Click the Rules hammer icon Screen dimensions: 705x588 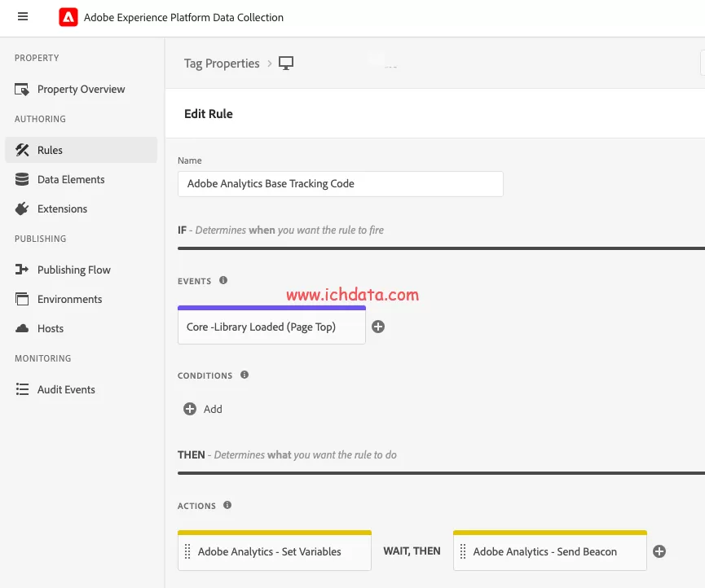pos(21,150)
